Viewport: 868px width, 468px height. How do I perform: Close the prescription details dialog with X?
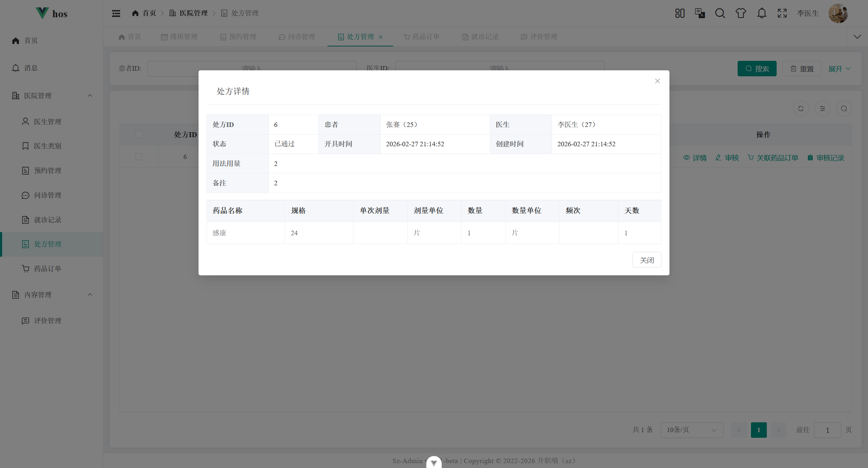(658, 81)
